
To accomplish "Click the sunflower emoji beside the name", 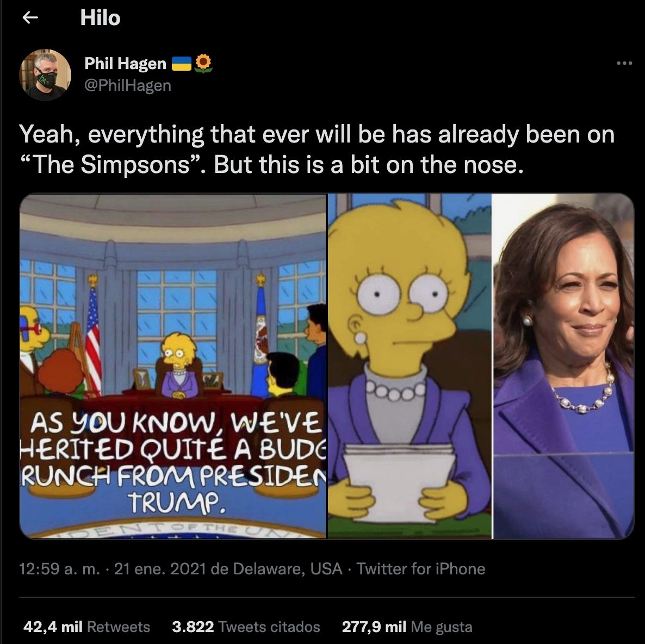I will 203,64.
